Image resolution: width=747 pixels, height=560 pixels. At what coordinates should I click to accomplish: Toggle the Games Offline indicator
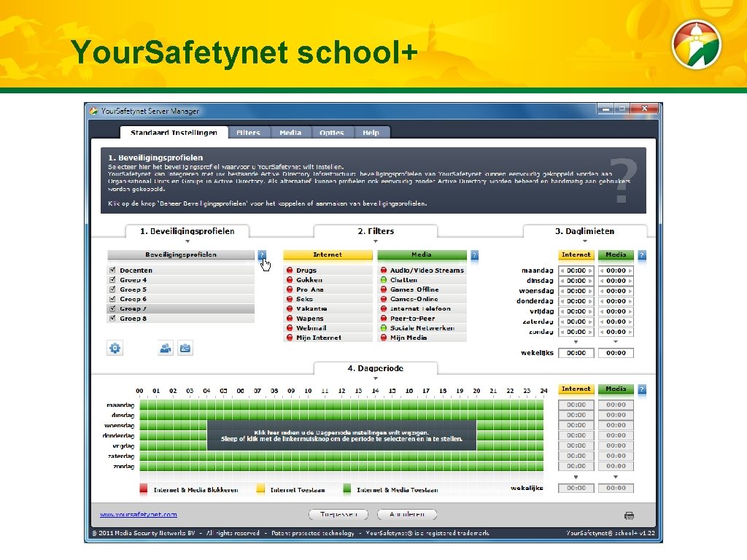point(384,289)
